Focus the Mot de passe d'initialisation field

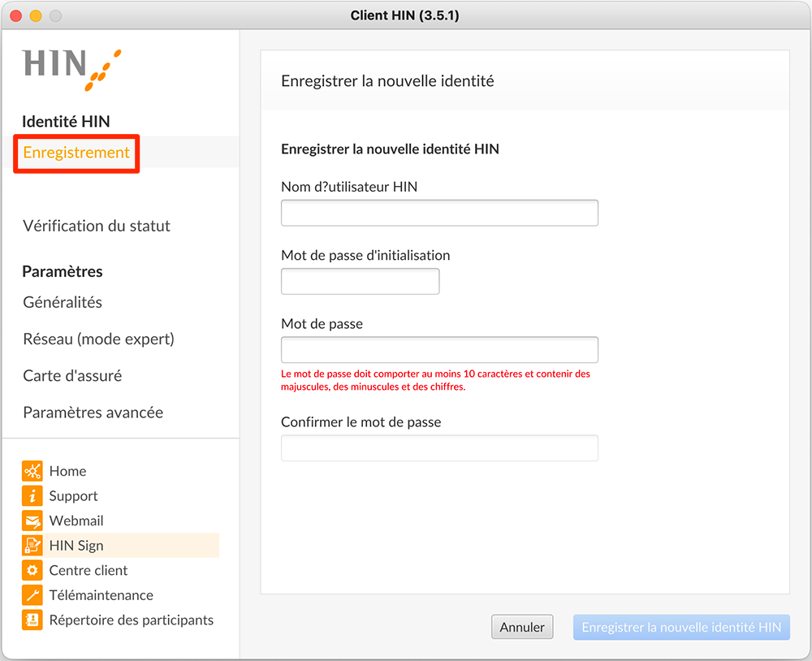pos(361,281)
